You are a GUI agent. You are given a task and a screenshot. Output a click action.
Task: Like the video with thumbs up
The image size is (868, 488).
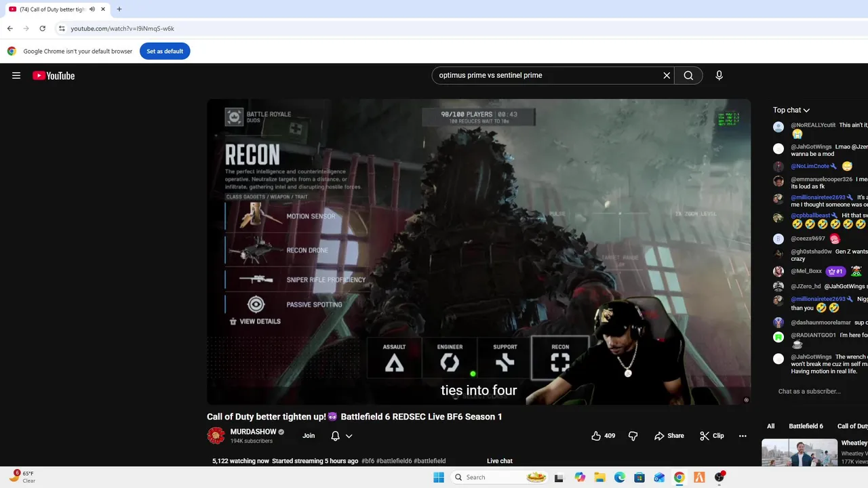pos(603,436)
